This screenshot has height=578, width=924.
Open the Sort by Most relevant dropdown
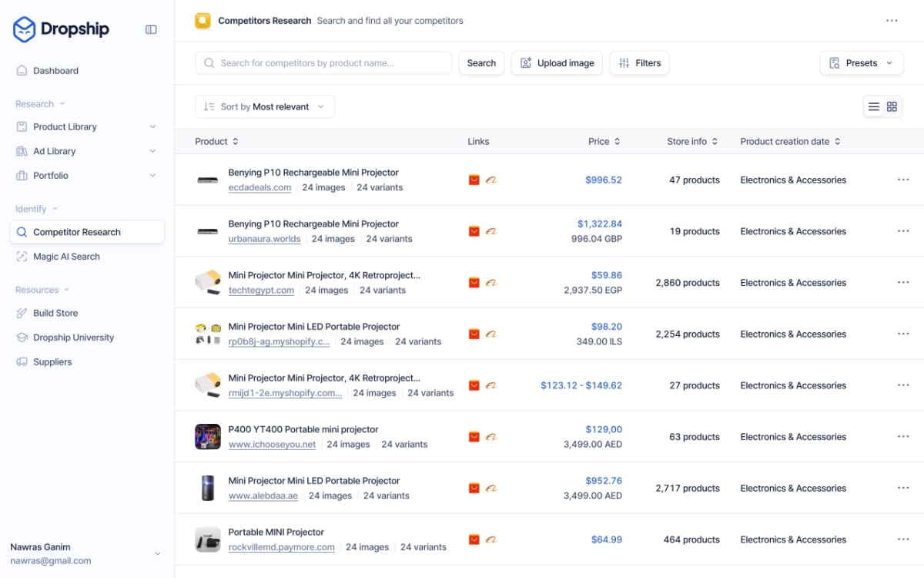click(x=264, y=107)
